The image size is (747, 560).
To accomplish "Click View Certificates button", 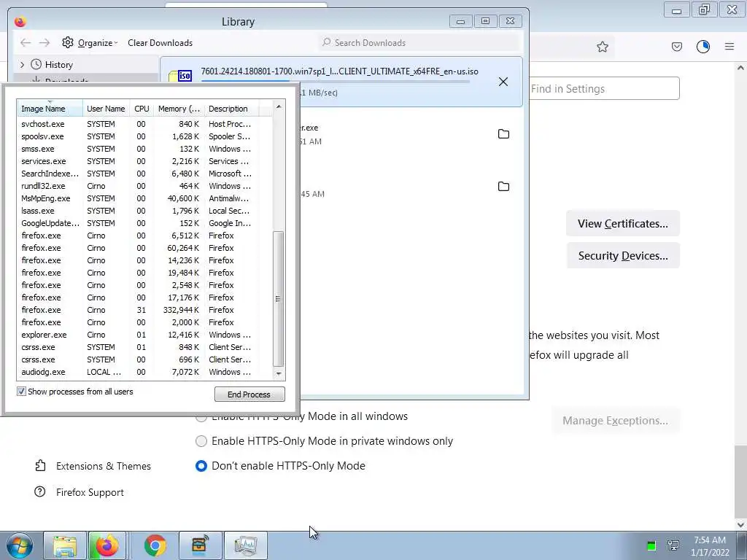I will click(x=623, y=223).
